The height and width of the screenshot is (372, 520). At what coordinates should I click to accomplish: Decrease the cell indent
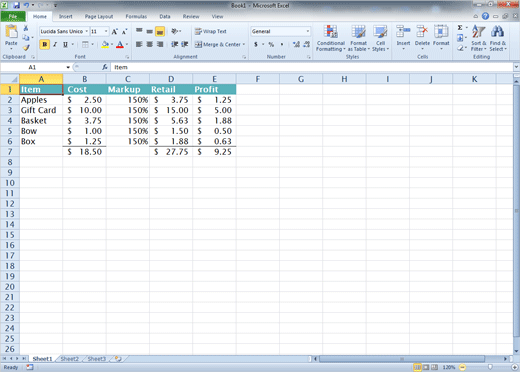[174, 44]
